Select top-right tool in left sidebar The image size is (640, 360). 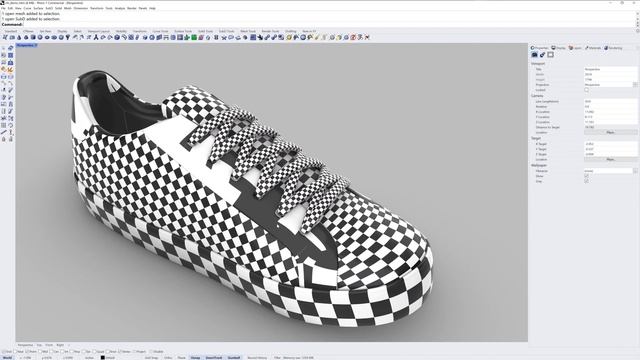pos(11,48)
